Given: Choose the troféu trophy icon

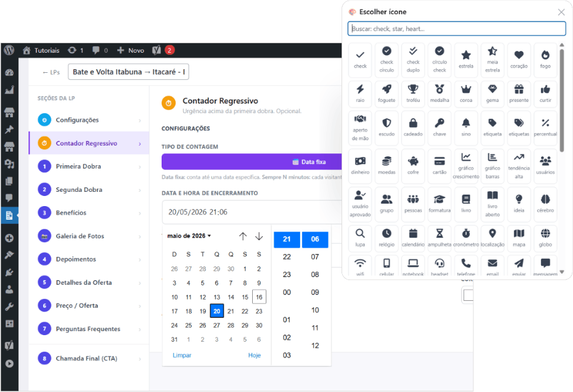Looking at the screenshot, I should (413, 93).
